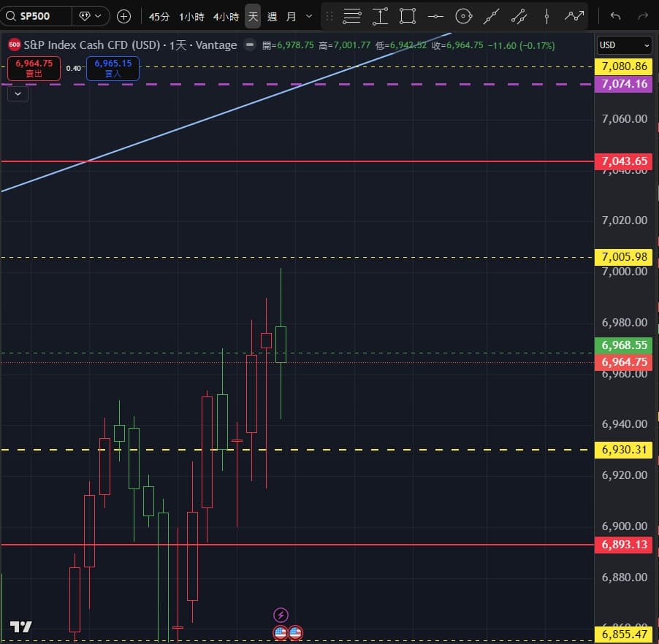Click the S&P Index Cash CFD title
Image resolution: width=659 pixels, height=644 pixels.
tap(91, 45)
